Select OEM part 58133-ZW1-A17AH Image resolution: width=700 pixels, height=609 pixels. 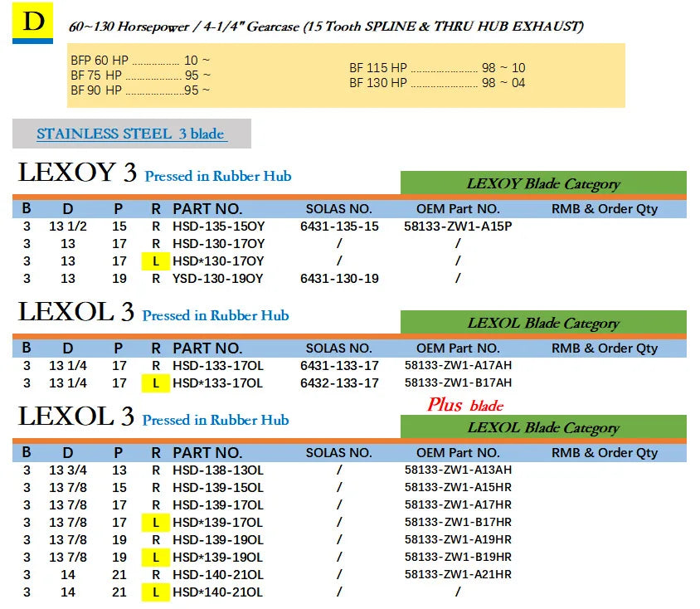point(458,365)
